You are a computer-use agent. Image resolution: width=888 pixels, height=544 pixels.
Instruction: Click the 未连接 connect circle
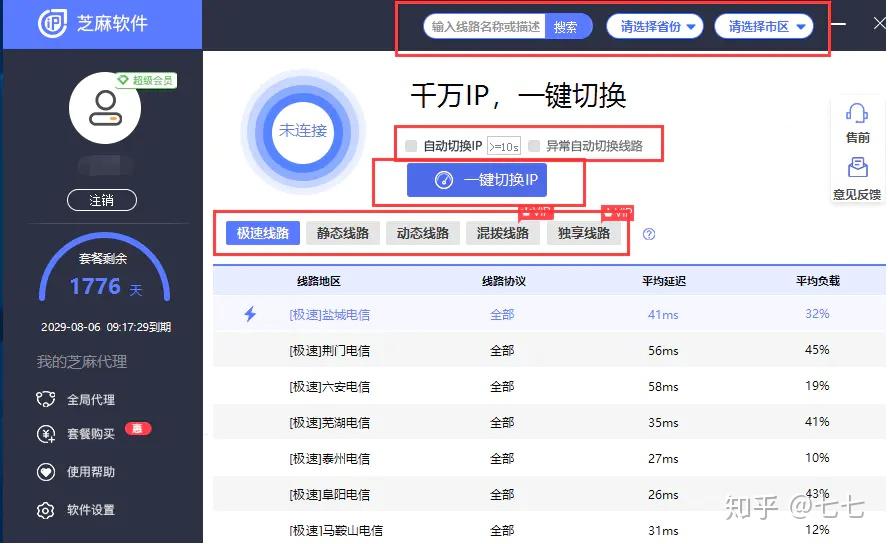click(303, 131)
